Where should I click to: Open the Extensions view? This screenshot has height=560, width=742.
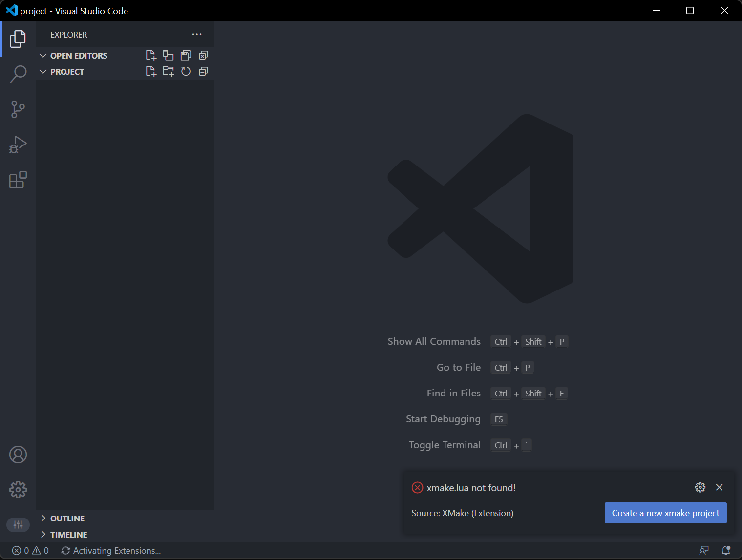click(18, 180)
